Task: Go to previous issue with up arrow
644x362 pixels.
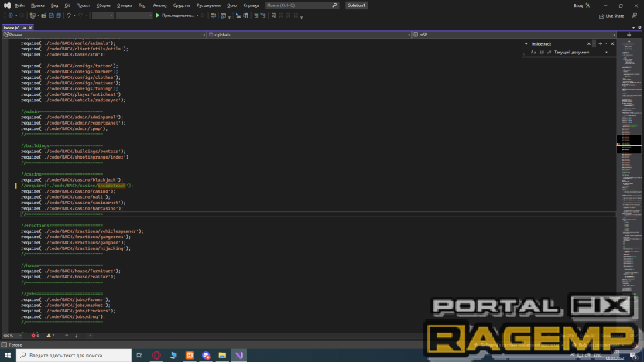Action: pos(67,336)
